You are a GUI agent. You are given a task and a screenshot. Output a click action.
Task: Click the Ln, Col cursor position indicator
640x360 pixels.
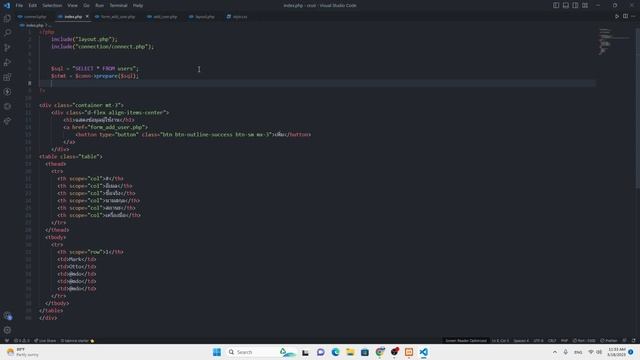tap(500, 340)
